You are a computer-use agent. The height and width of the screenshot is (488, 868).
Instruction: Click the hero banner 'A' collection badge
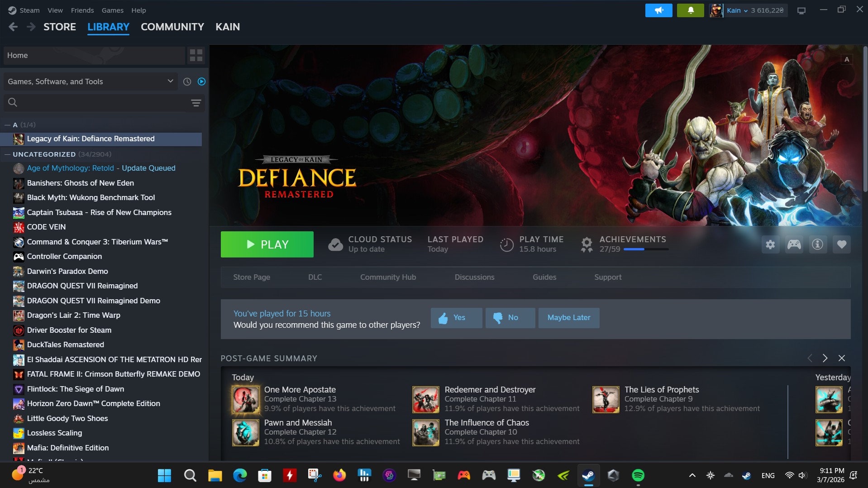tap(847, 59)
